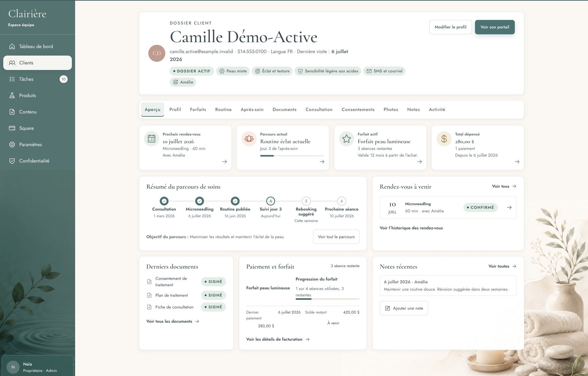Open the Activité tab

(x=437, y=110)
